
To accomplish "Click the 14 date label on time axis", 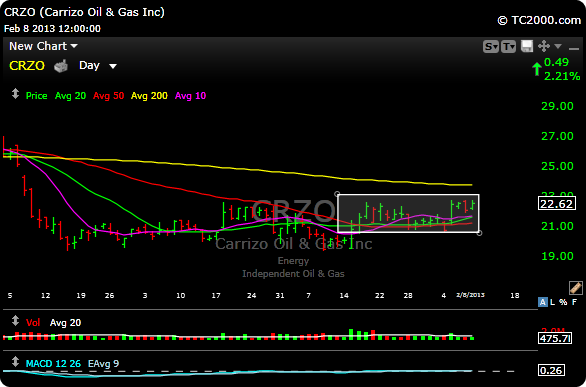I will tap(344, 295).
